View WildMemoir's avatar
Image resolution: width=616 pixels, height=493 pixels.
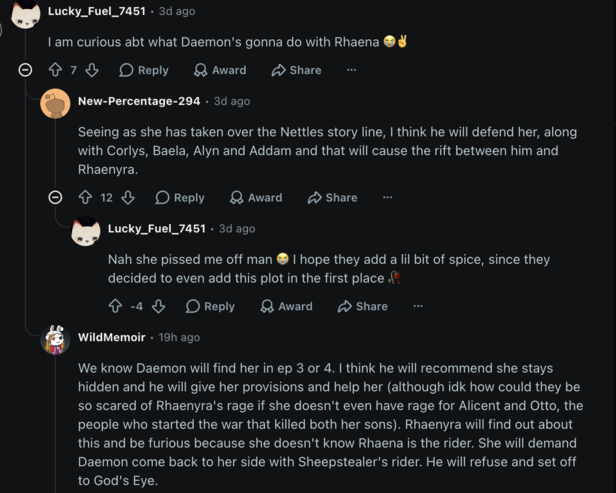pos(55,340)
